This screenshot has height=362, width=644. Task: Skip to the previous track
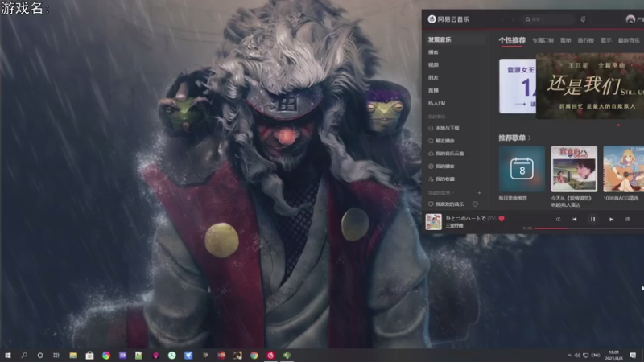575,219
